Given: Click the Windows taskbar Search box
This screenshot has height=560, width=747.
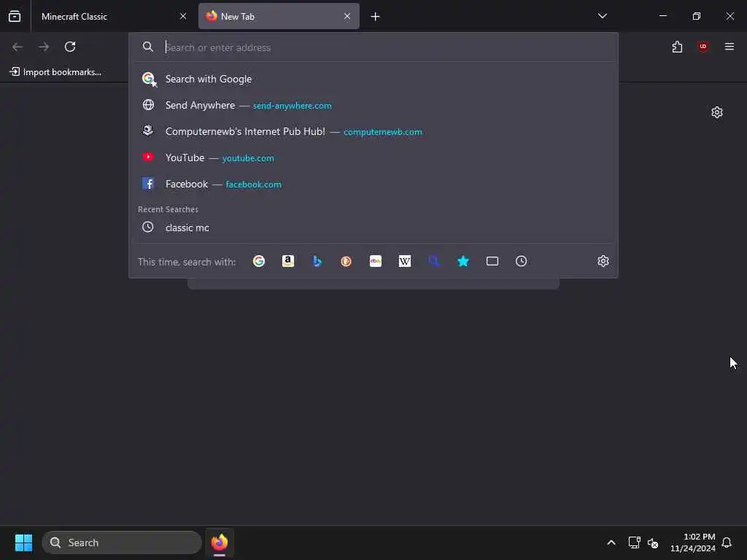Looking at the screenshot, I should [122, 542].
